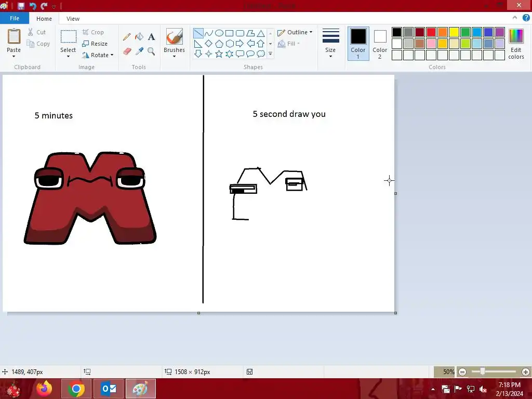Choose the Up arrow shape
The height and width of the screenshot is (399, 532).
tap(261, 44)
